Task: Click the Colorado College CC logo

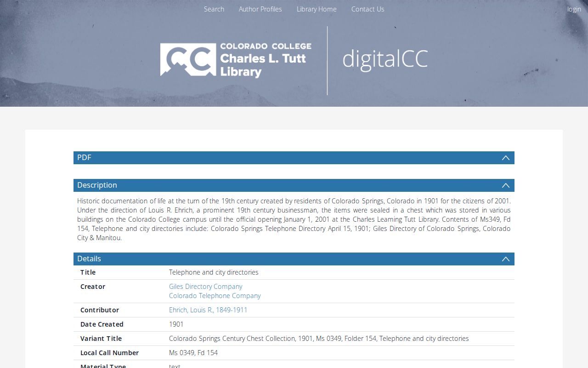Action: click(x=188, y=60)
